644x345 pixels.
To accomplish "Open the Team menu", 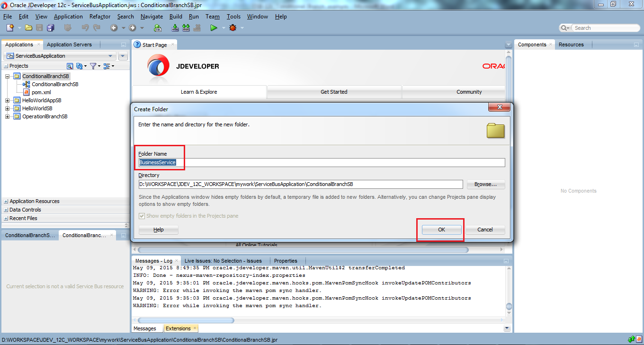I will (213, 17).
